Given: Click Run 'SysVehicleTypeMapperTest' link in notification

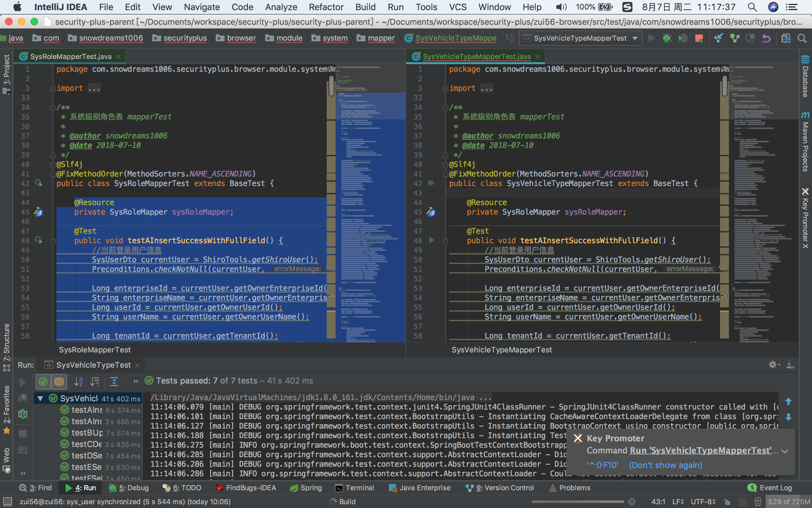Looking at the screenshot, I should point(701,451).
